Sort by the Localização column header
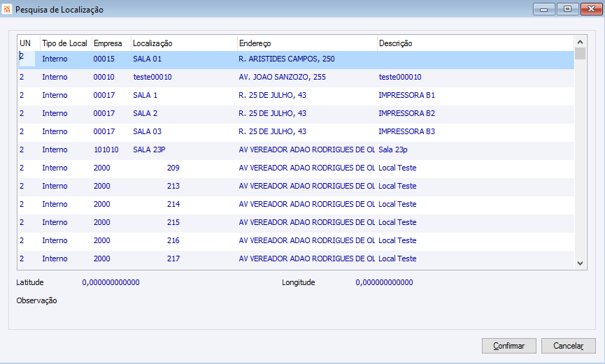Image resolution: width=605 pixels, height=364 pixels. pyautogui.click(x=184, y=43)
